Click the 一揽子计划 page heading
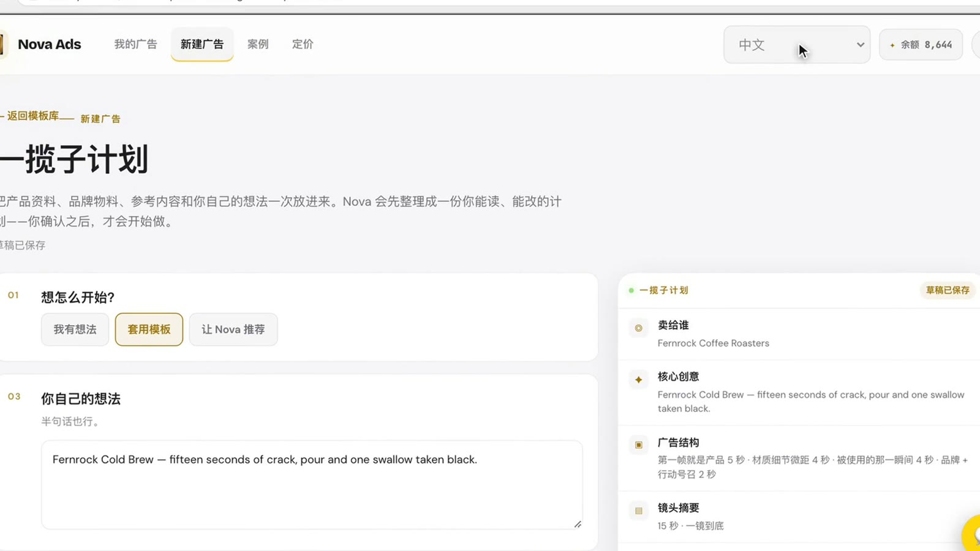Image resolution: width=980 pixels, height=551 pixels. point(74,159)
